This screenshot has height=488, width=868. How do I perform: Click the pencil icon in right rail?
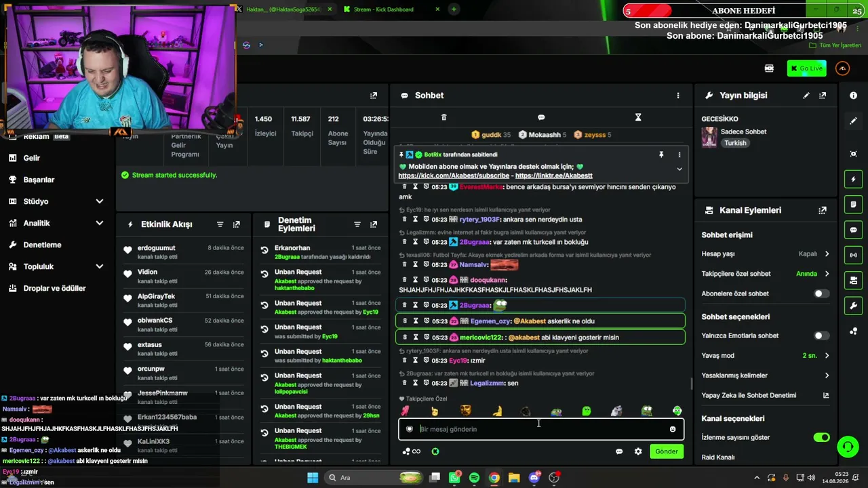click(853, 121)
